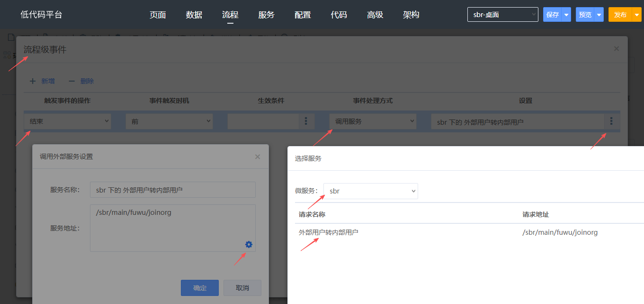The width and height of the screenshot is (644, 304).
Task: Click the plus 新增 button to add event
Action: point(42,81)
